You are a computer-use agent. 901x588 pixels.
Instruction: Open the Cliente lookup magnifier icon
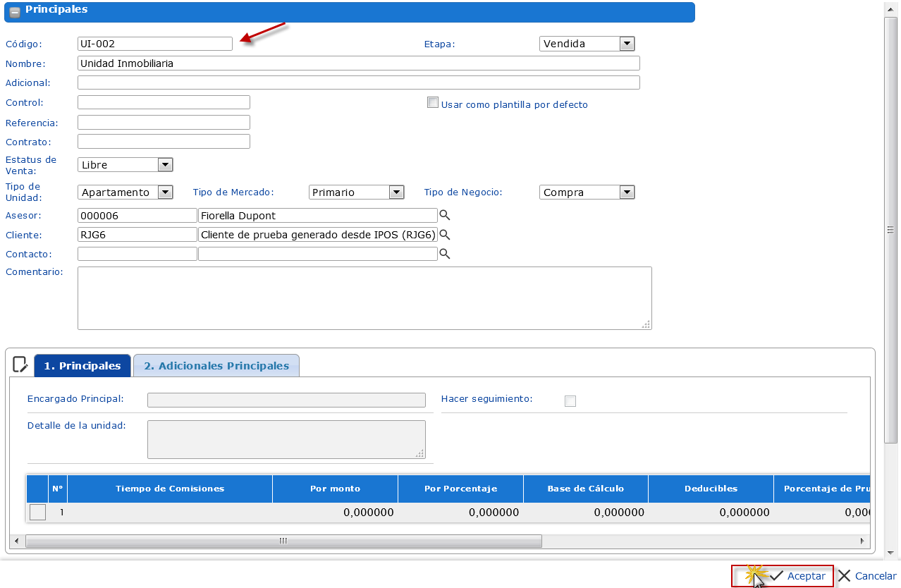pos(445,235)
